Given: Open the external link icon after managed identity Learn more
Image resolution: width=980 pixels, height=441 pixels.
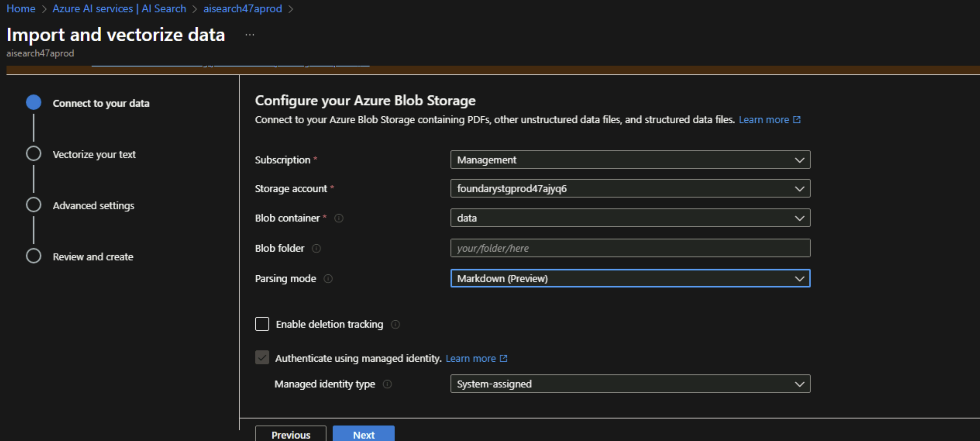Looking at the screenshot, I should point(503,359).
